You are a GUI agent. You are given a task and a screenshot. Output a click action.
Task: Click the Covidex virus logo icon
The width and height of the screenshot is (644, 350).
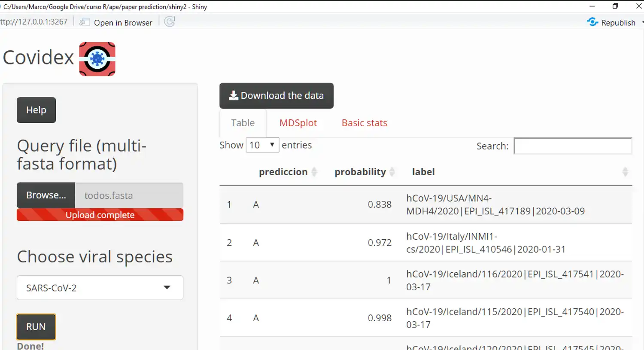[97, 59]
